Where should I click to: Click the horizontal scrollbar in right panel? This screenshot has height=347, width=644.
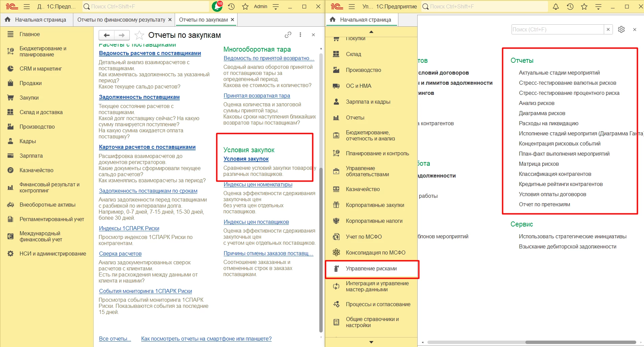tap(580, 342)
